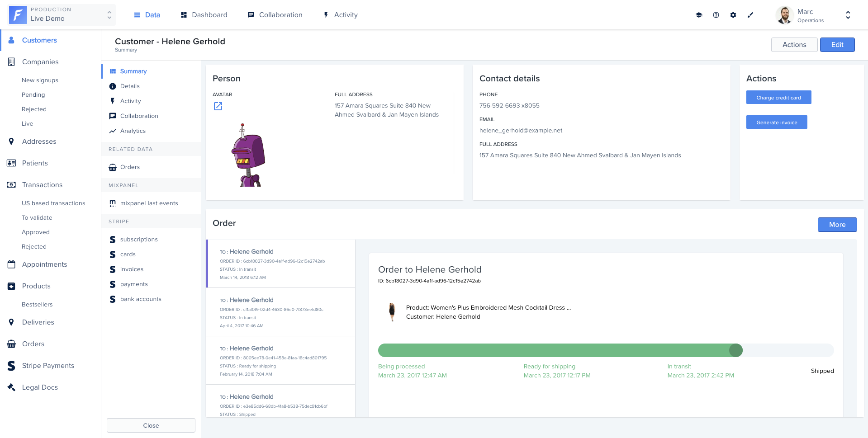Click the robot avatar image
The width and height of the screenshot is (868, 438).
point(248,155)
